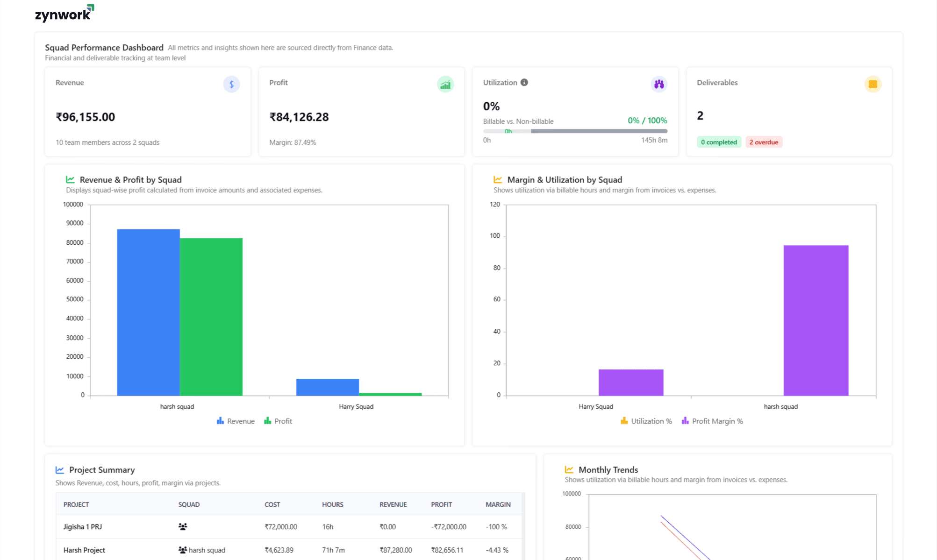
Task: Click the MARGIN column header
Action: [498, 505]
